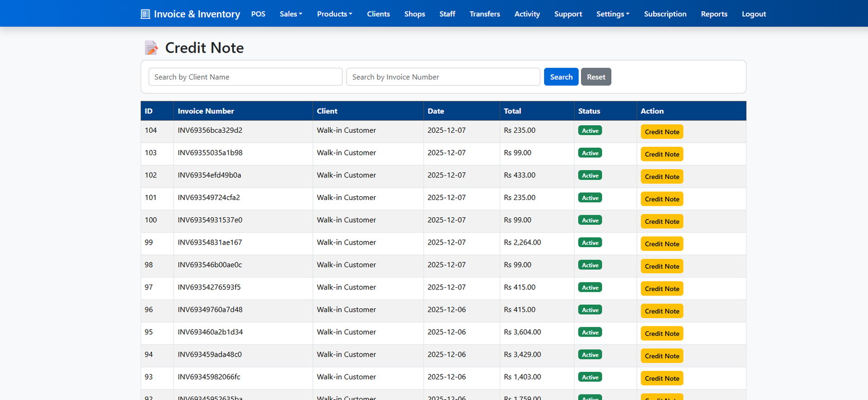Screen dimensions: 868x400
Task: Click the blue Search button
Action: point(561,77)
